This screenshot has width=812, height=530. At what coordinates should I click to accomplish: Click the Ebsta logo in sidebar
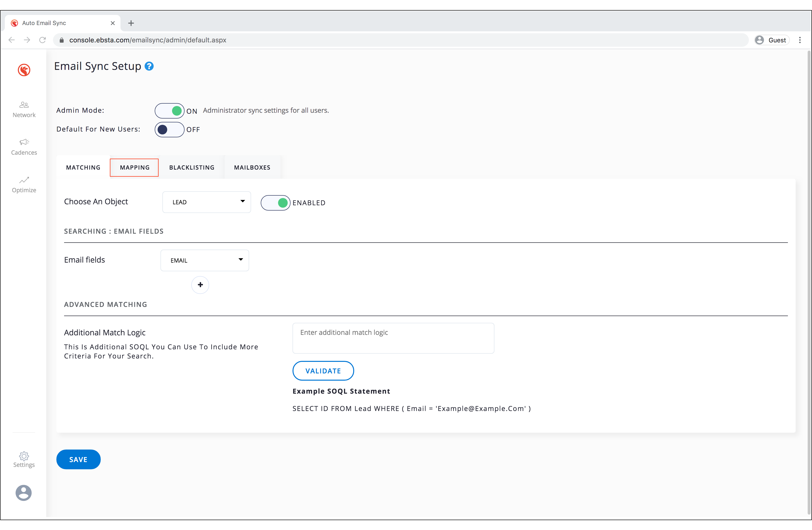click(x=24, y=70)
